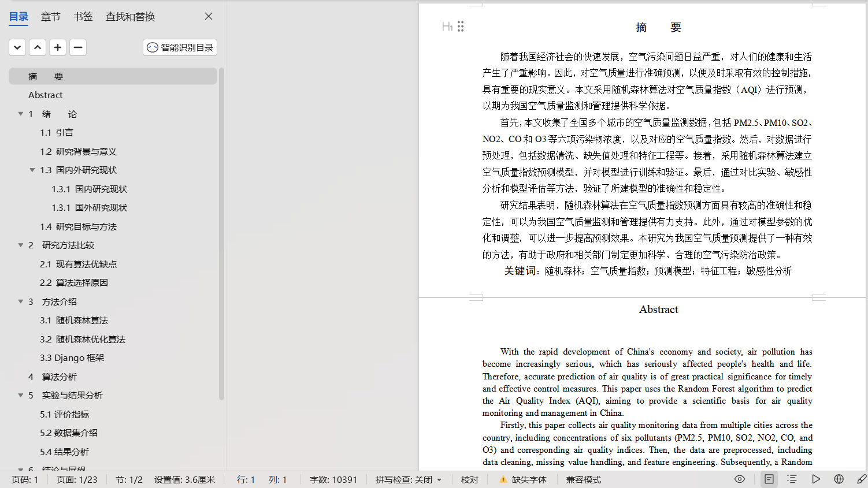
Task: Click the minus icon to remove heading
Action: [x=78, y=47]
